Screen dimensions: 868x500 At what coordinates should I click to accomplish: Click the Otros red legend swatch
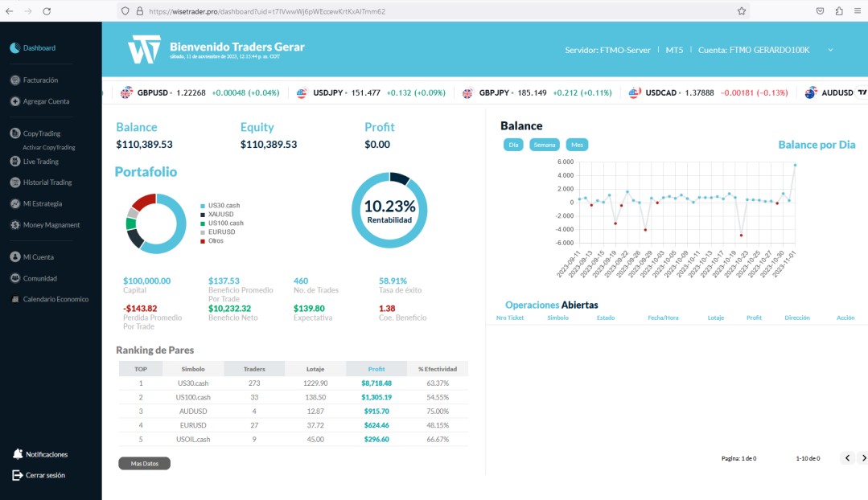tap(203, 241)
